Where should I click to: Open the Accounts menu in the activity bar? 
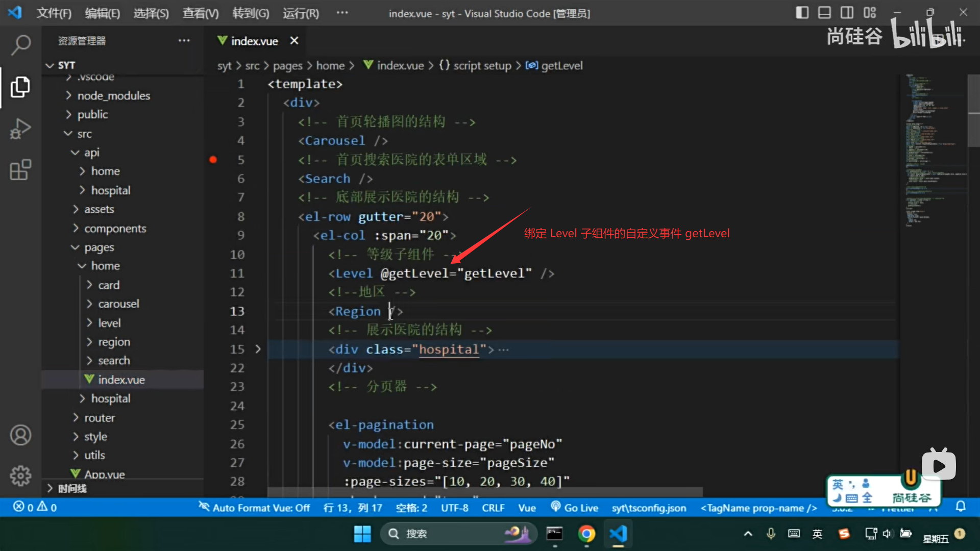coord(20,435)
